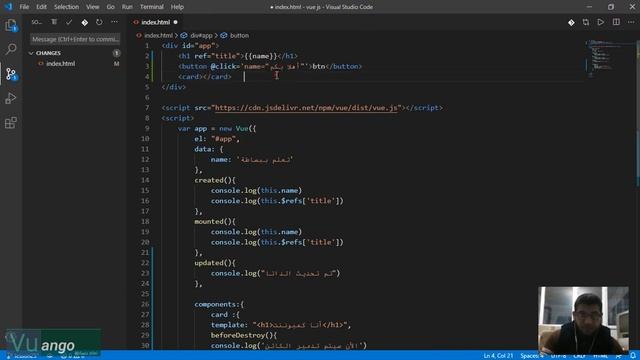The image size is (640, 360).
Task: Open the Extensions view in activity bar
Action: (x=11, y=122)
